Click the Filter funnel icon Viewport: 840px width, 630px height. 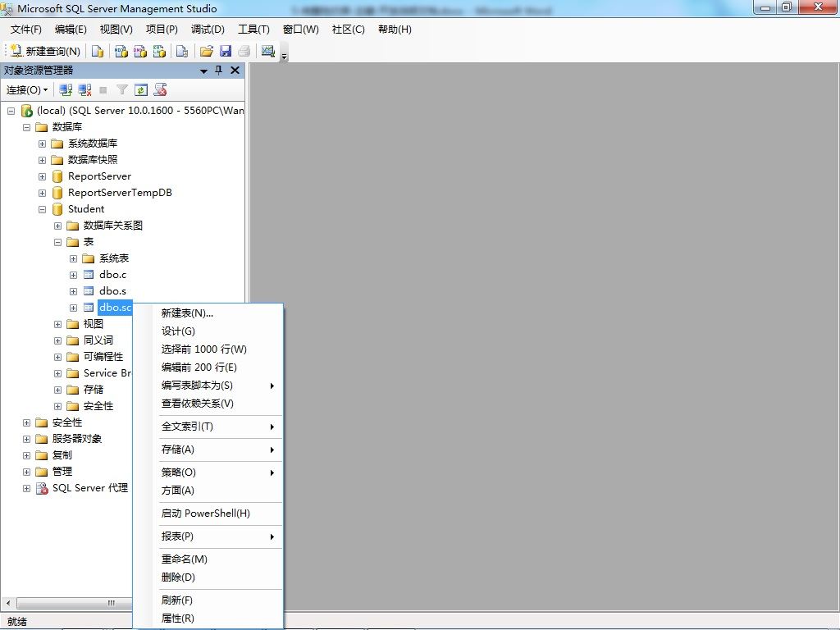pos(122,90)
